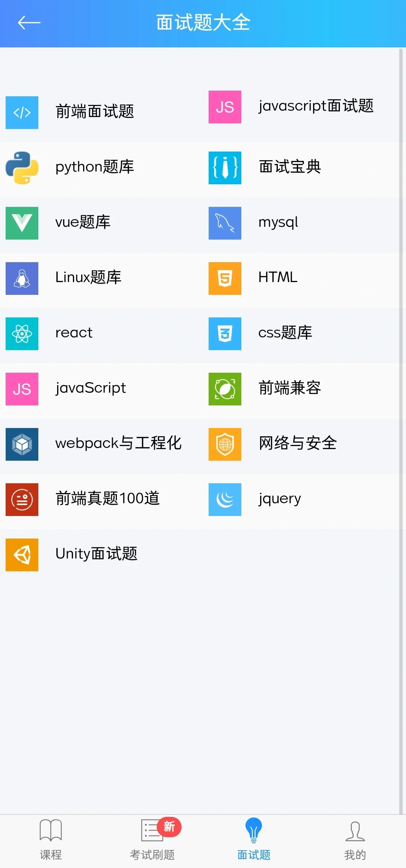
Task: Open the python题库 question bank
Action: (x=95, y=167)
